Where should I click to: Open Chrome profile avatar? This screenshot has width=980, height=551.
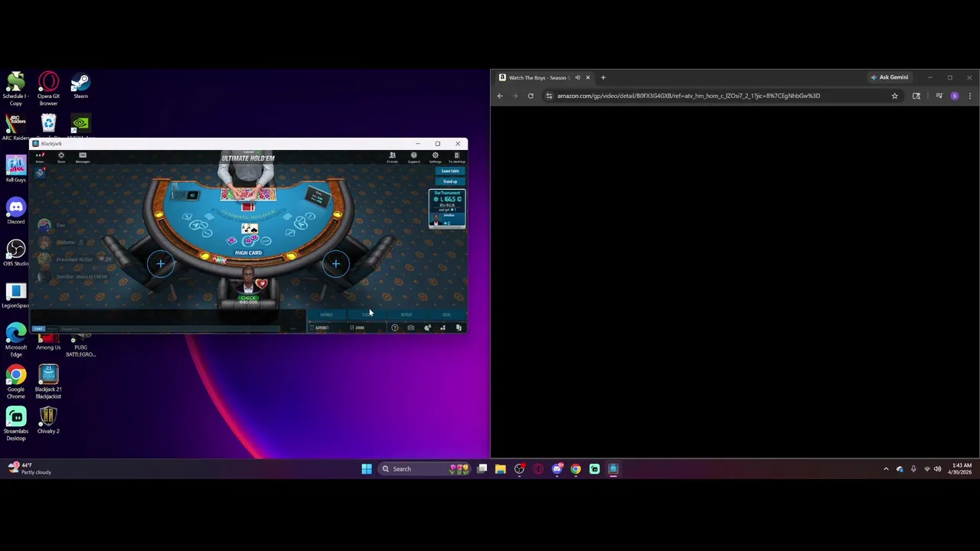pos(954,96)
